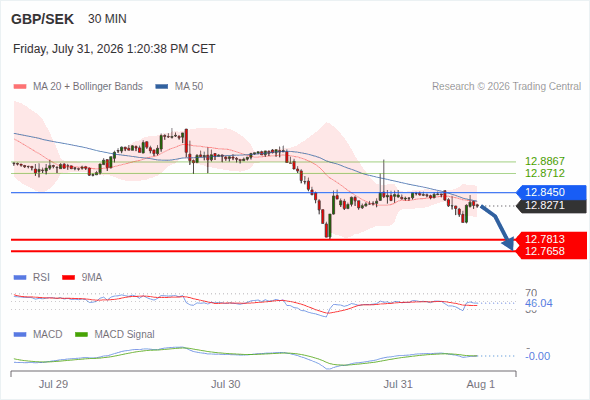Click the blue MACD legend swatch
The width and height of the screenshot is (590, 400).
pos(20,335)
